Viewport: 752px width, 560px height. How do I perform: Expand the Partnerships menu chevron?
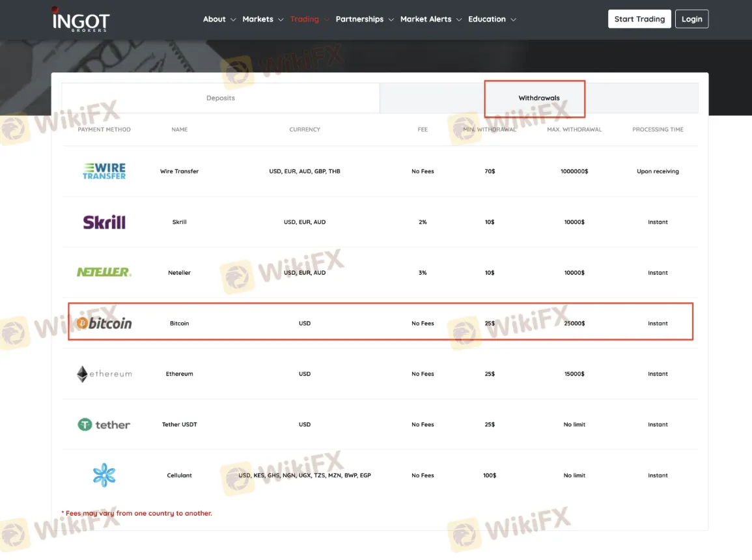(391, 20)
